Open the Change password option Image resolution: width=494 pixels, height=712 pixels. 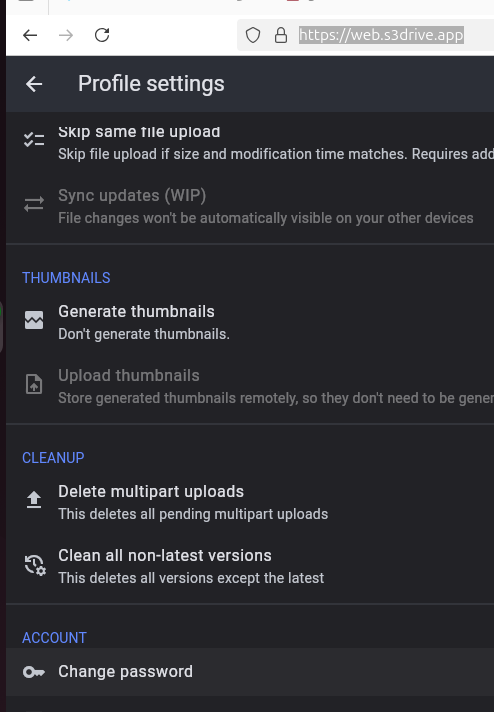pos(250,672)
